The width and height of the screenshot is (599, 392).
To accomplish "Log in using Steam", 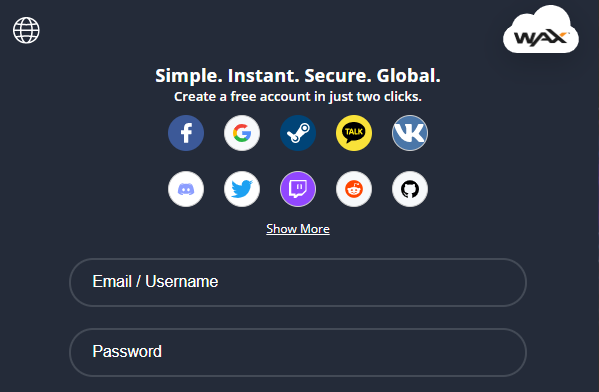I will click(298, 133).
